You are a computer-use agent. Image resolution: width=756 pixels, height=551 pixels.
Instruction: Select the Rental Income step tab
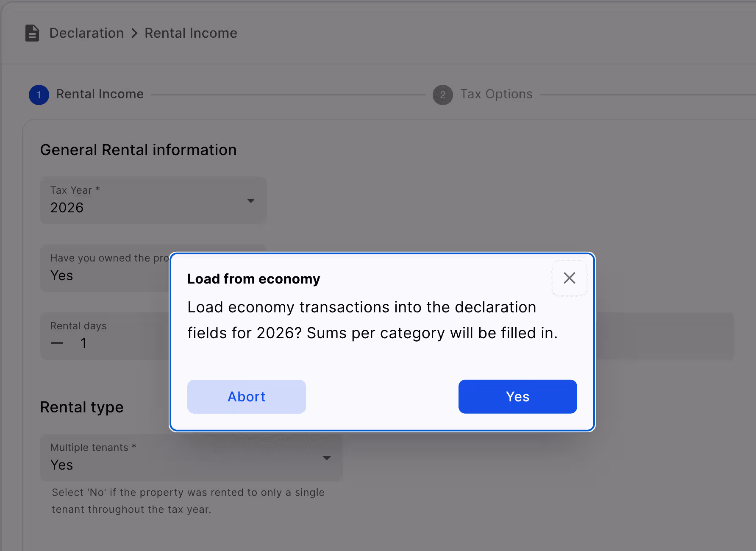click(x=100, y=94)
